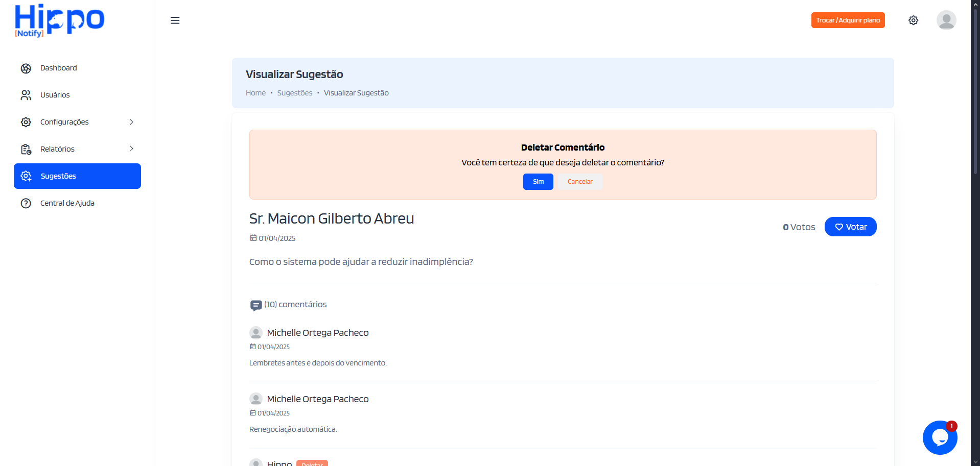Viewport: 980px width, 466px height.
Task: Open the chat support bubble
Action: click(940, 437)
